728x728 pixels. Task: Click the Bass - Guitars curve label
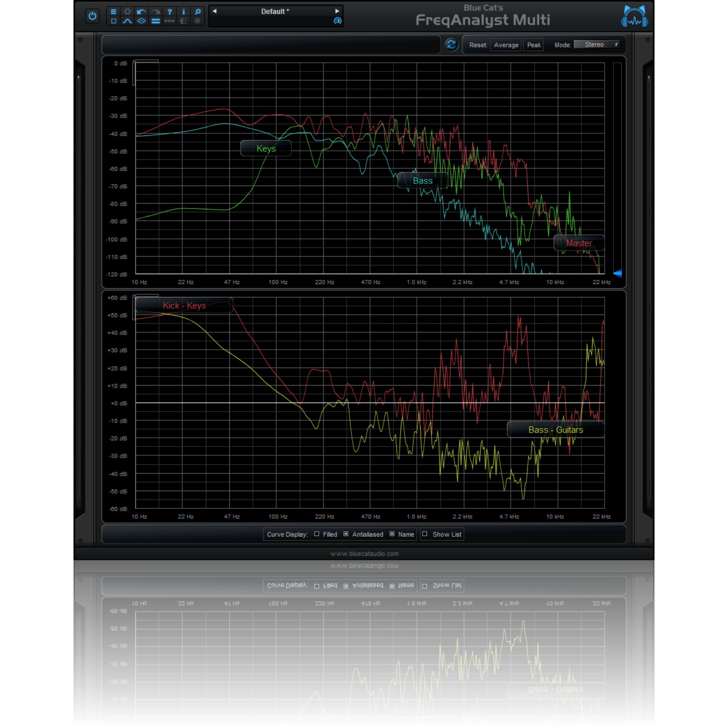click(555, 430)
